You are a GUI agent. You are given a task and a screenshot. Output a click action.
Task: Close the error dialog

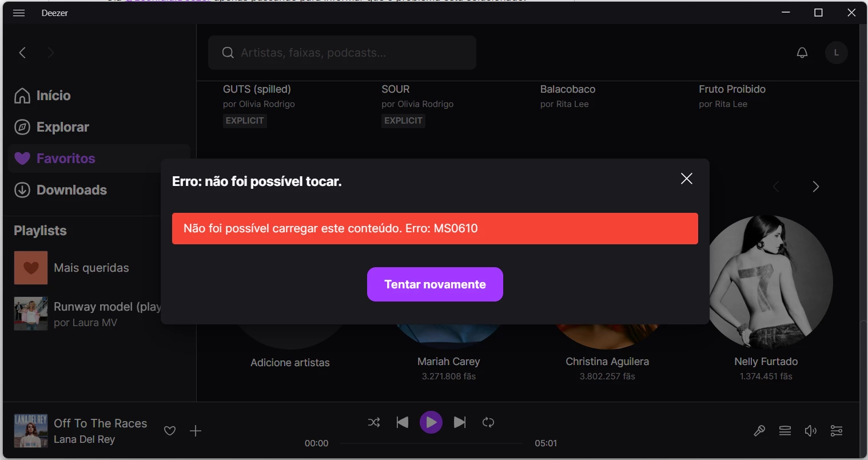point(687,179)
